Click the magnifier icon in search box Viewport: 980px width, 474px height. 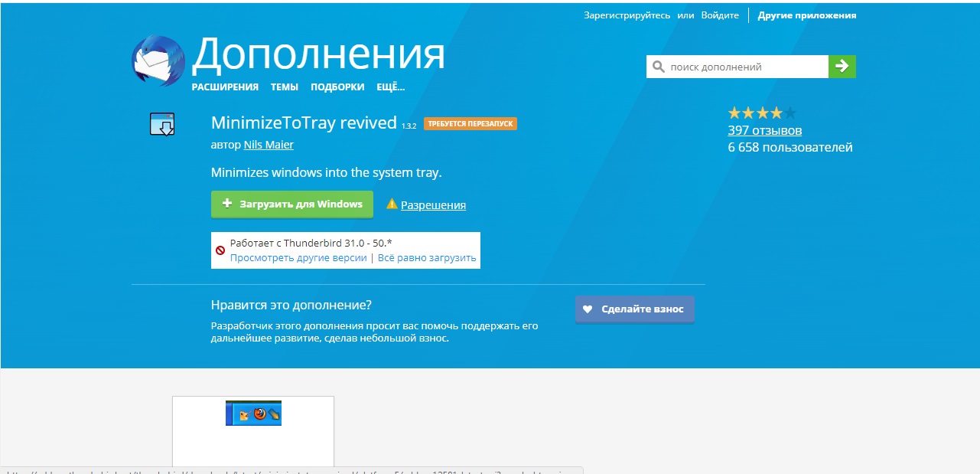pyautogui.click(x=658, y=67)
